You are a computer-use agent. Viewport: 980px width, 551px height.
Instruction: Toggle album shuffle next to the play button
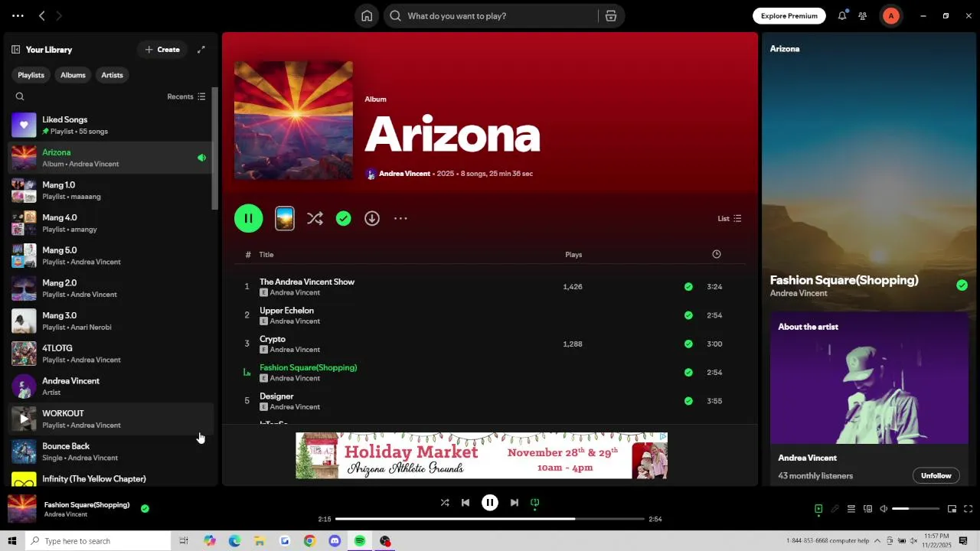(x=315, y=219)
